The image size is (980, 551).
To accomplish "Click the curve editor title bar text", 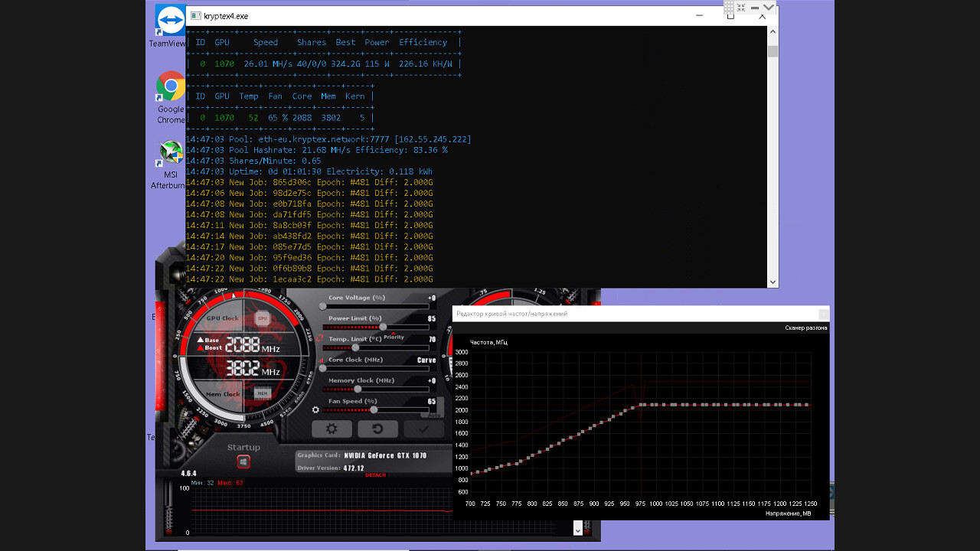I will pyautogui.click(x=511, y=314).
